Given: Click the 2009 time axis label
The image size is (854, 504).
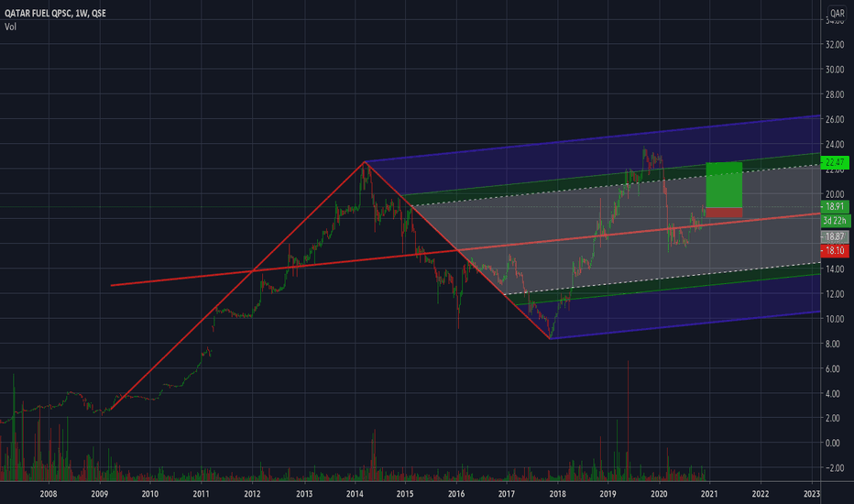Looking at the screenshot, I should tap(99, 494).
